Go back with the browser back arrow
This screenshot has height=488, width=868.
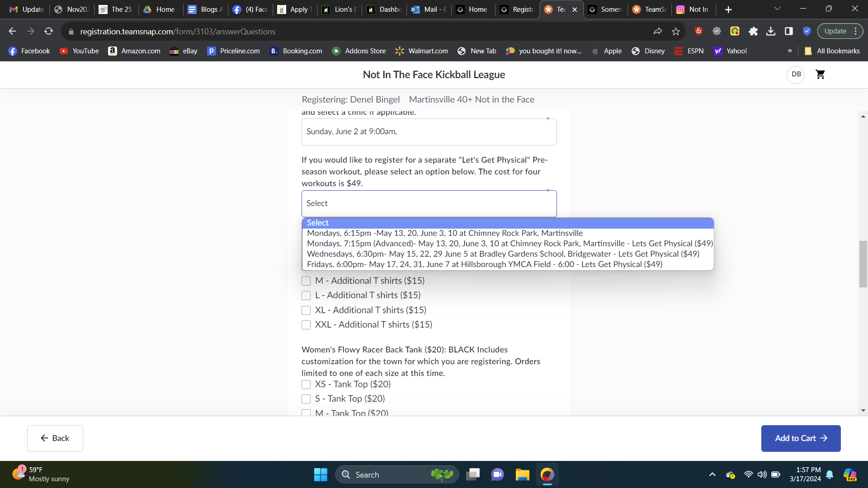(x=12, y=31)
